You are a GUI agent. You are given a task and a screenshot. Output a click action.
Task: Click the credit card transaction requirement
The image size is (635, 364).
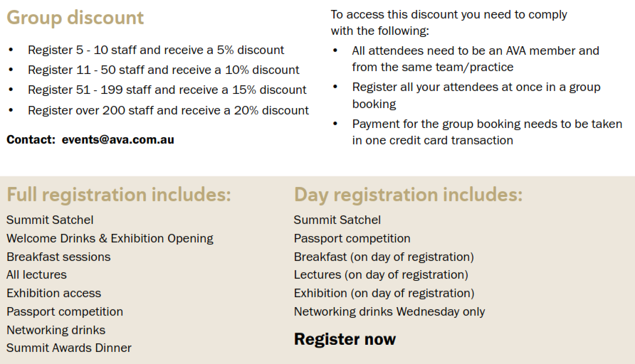(487, 132)
